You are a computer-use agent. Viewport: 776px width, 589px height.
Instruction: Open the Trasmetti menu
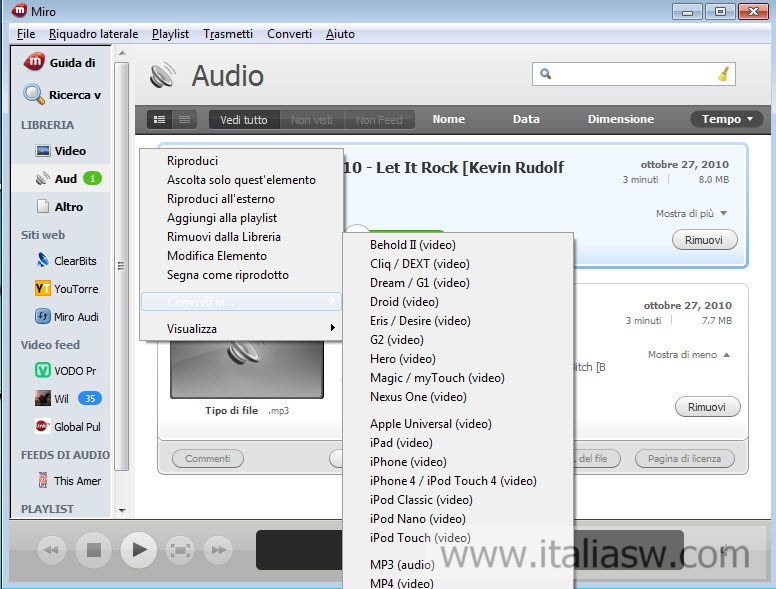(x=228, y=34)
